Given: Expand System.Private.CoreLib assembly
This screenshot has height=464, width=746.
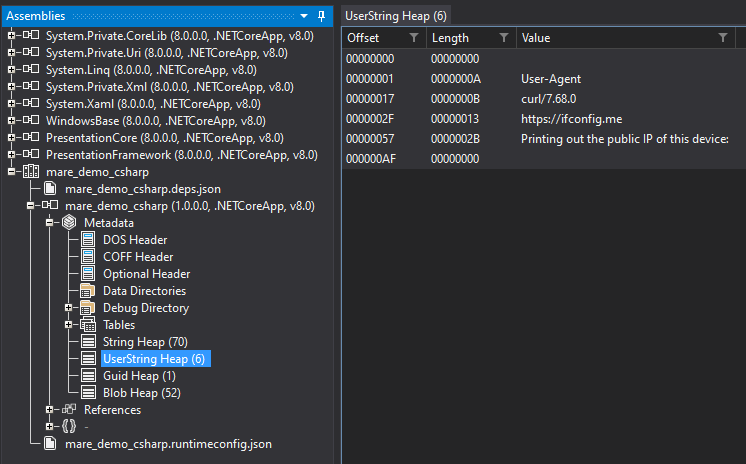Looking at the screenshot, I should point(12,36).
